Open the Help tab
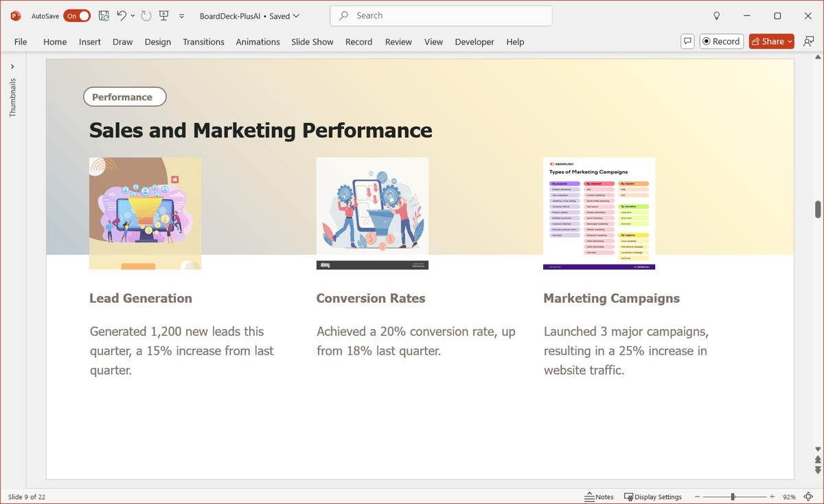Viewport: 824px width, 504px height. [x=515, y=42]
